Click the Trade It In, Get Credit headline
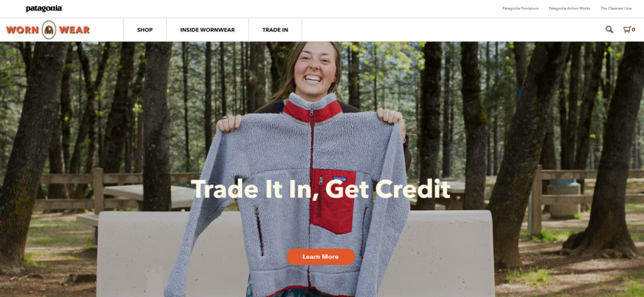 [321, 189]
